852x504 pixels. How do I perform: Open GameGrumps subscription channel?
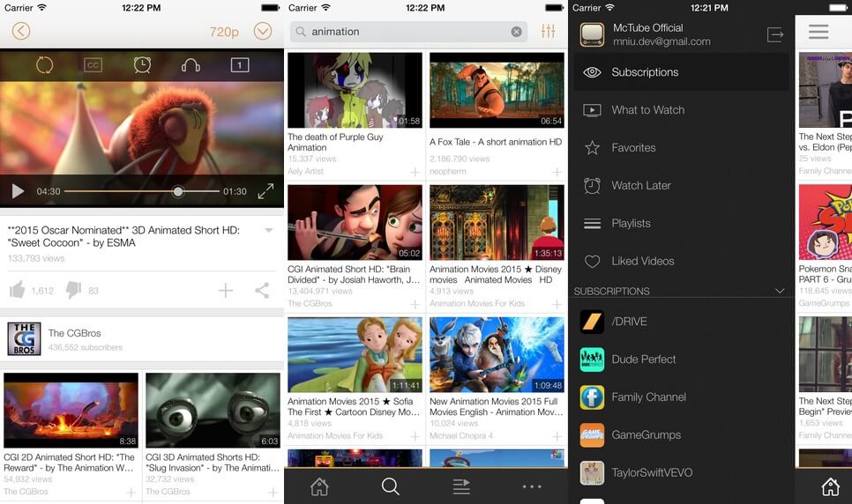(x=682, y=435)
